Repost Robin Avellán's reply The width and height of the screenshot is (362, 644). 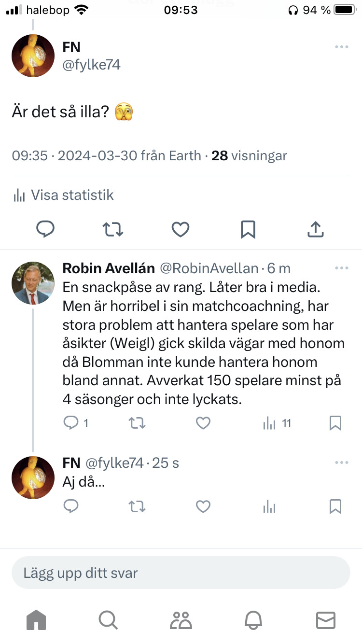click(137, 423)
